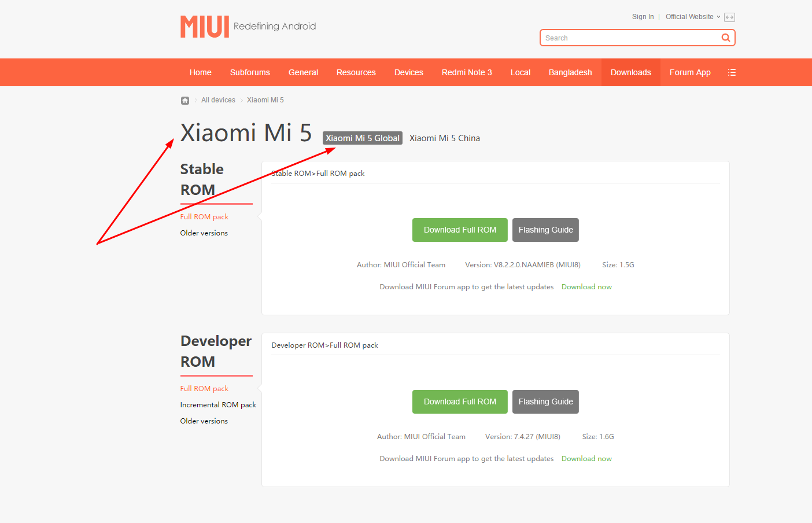Open the Redmi Note 3 section
The height and width of the screenshot is (523, 812).
(467, 72)
